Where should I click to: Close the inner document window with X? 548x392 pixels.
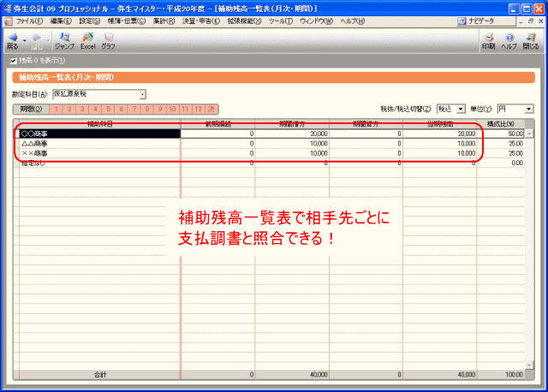[x=540, y=21]
